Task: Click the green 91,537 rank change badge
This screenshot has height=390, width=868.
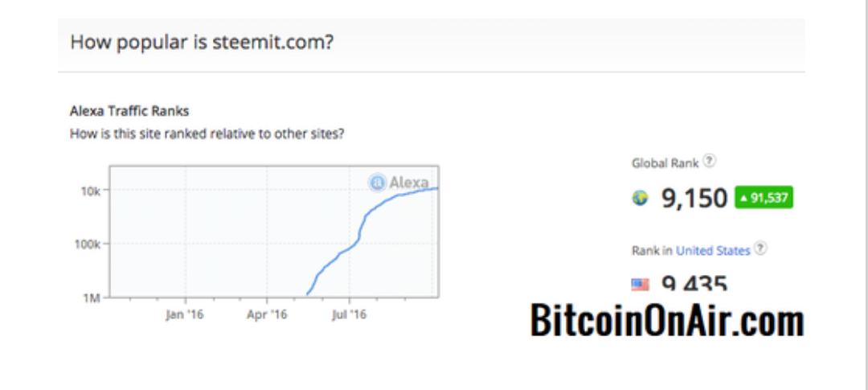Action: (x=764, y=198)
